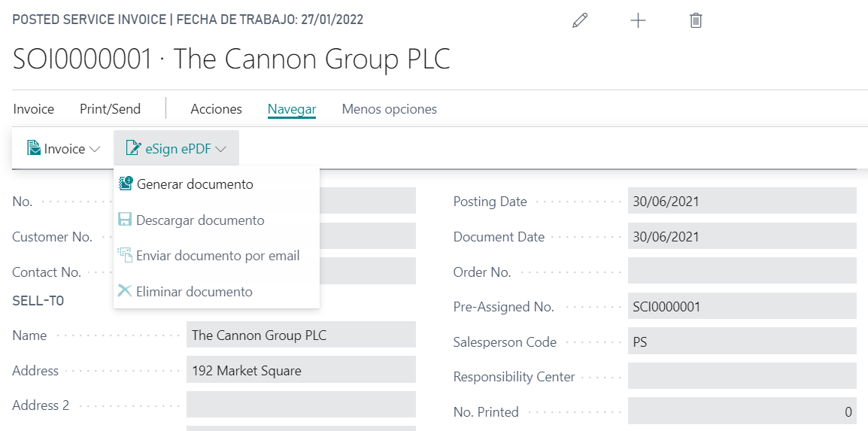868x431 pixels.
Task: Switch to the Navegar tab
Action: 292,109
